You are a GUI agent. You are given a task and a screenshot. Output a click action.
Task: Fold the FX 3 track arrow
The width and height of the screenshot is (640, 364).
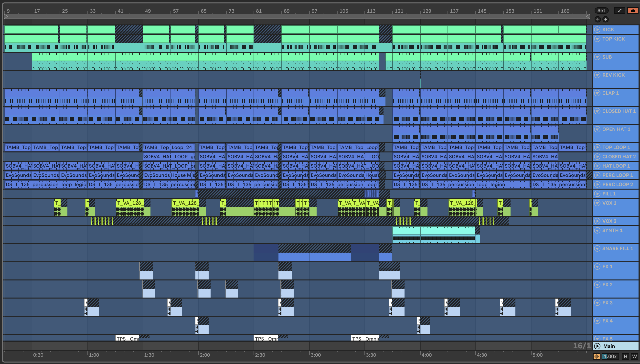(x=597, y=303)
